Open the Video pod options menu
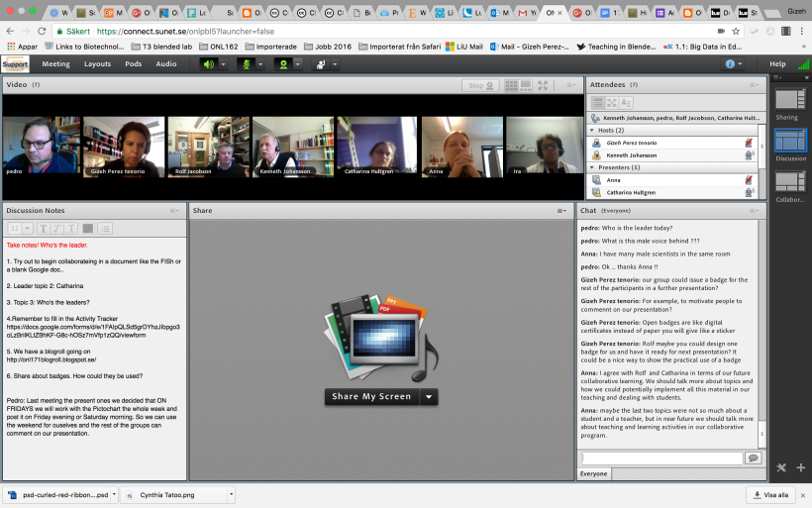Screen dimensions: 812x508 [x=570, y=85]
